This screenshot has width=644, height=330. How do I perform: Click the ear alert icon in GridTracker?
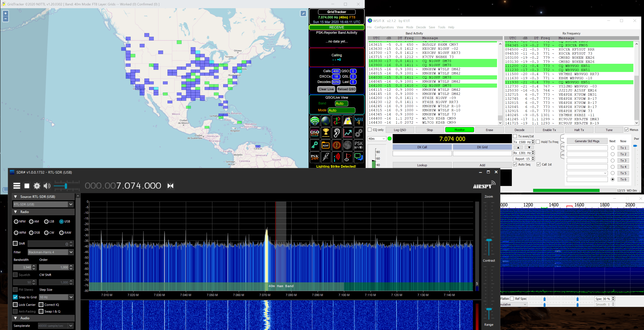(x=337, y=133)
